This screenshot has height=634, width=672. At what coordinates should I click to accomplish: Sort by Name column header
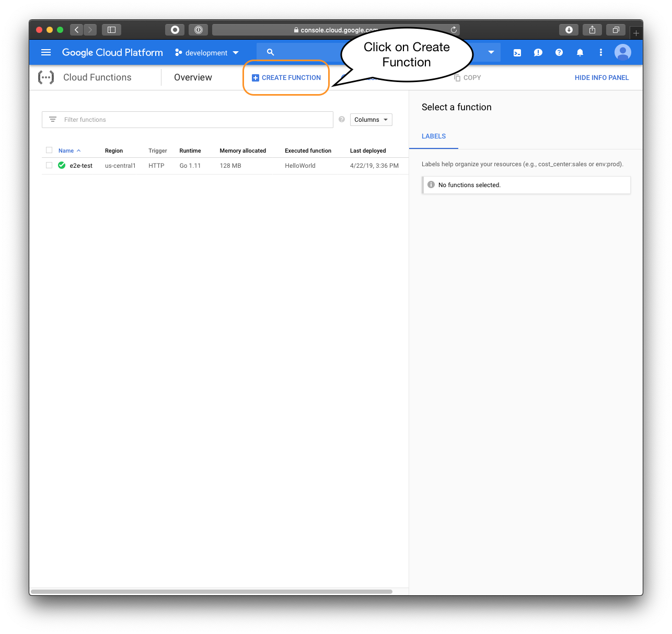click(69, 151)
